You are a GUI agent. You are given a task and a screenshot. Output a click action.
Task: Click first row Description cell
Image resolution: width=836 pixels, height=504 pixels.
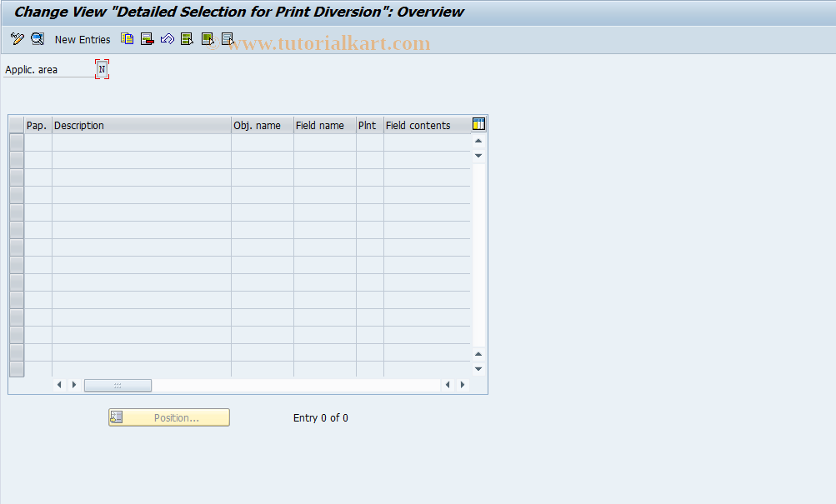click(142, 142)
